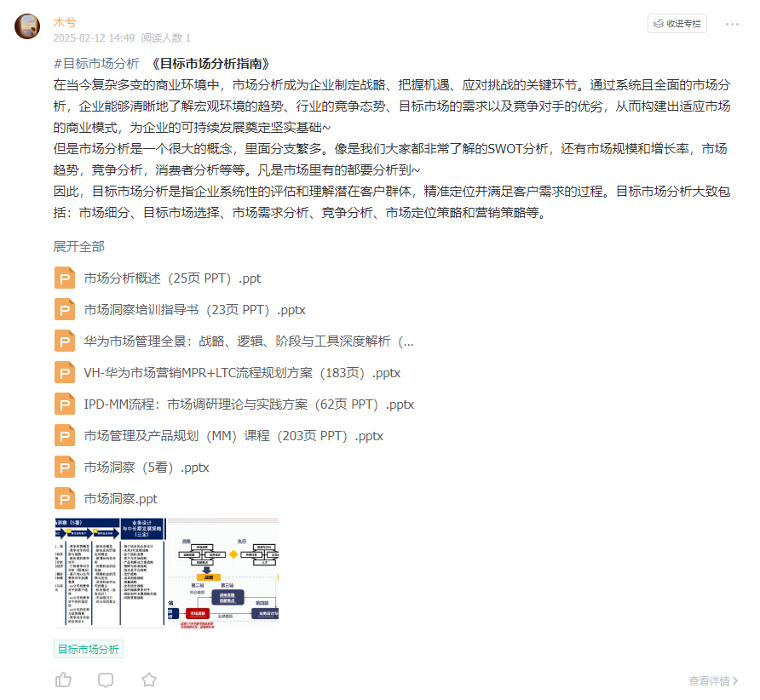Open file IPD-MM流程：市场调研理论与实践方案
Image resolution: width=760 pixels, height=700 pixels.
tap(249, 405)
